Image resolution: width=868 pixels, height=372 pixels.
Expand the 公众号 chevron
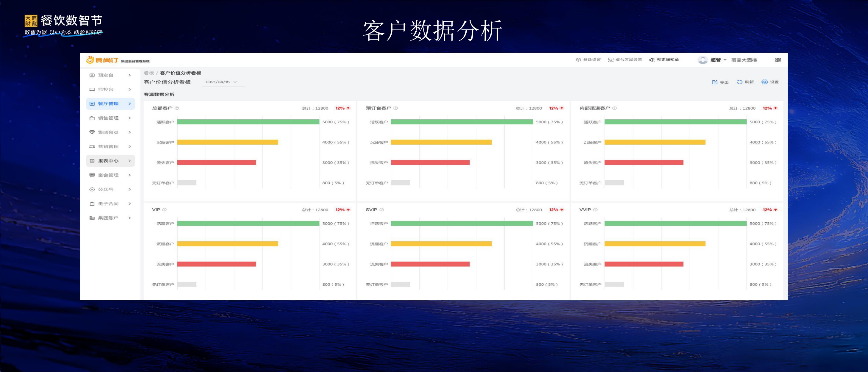click(130, 189)
